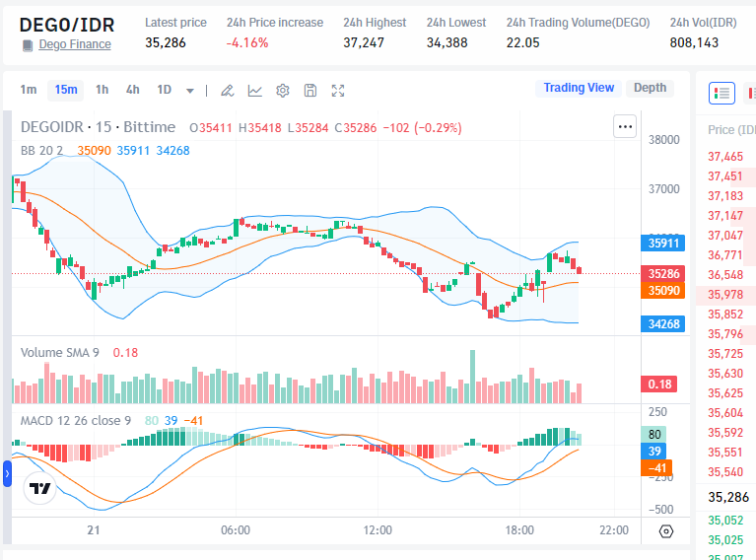Click the 24h Price increase -4.16% value
This screenshot has height=560, width=756.
tap(247, 43)
